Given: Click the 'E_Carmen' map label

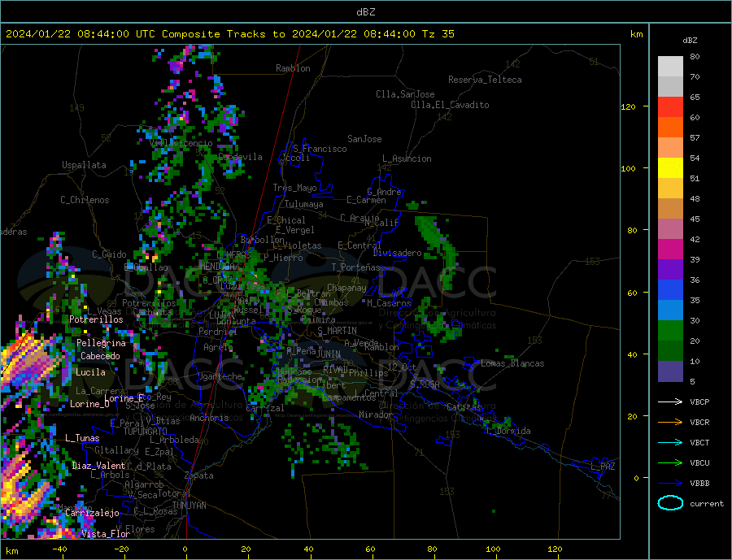Looking at the screenshot, I should pos(366,200).
